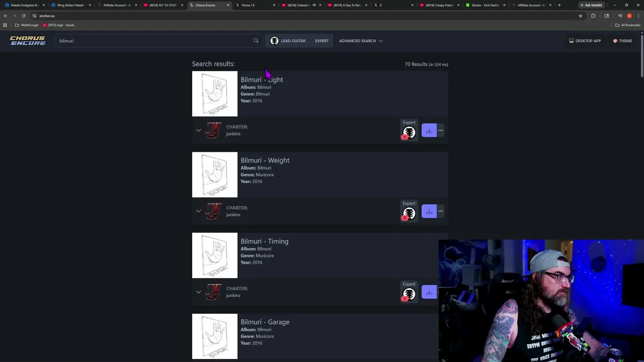644x362 pixels.
Task: Open more options for Bilmuri - Light
Action: coord(441,131)
